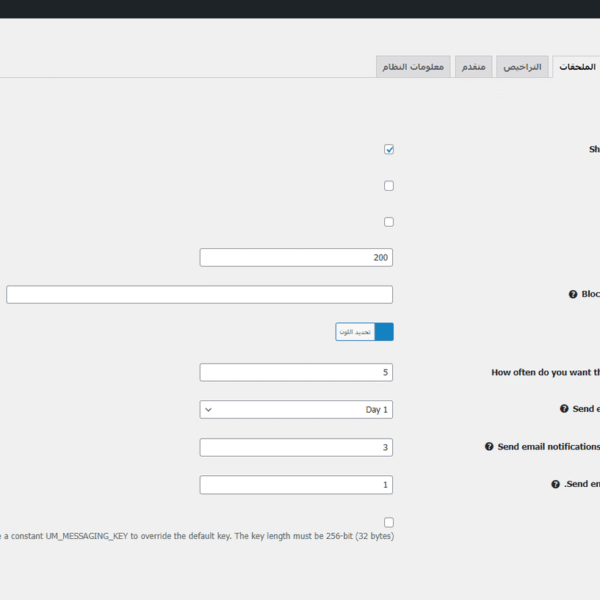This screenshot has height=600, width=600.
Task: Switch to the معلومات النظام tab
Action: [414, 67]
